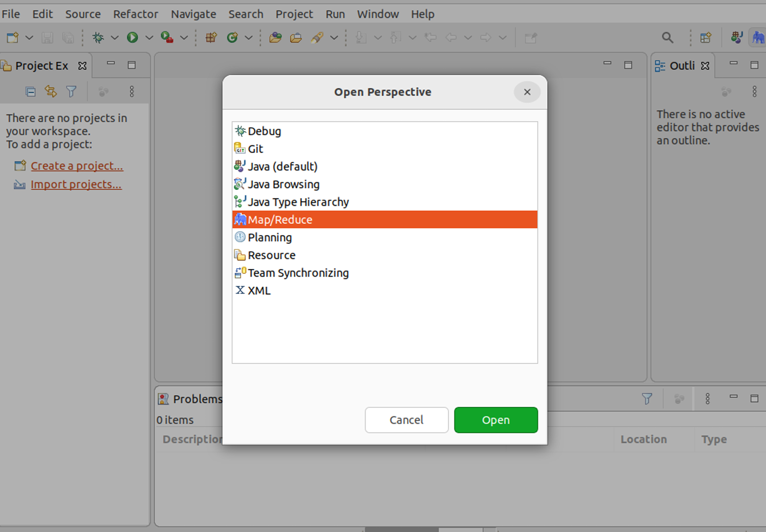Image resolution: width=766 pixels, height=532 pixels.
Task: Expand the Debug launch dropdown arrow
Action: tap(114, 38)
